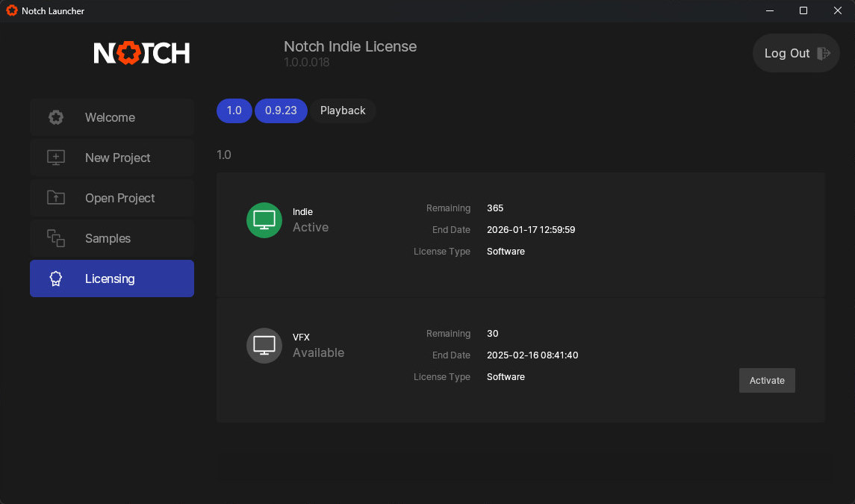Click the gear icon beside Welcome
The width and height of the screenshot is (855, 504).
click(55, 117)
